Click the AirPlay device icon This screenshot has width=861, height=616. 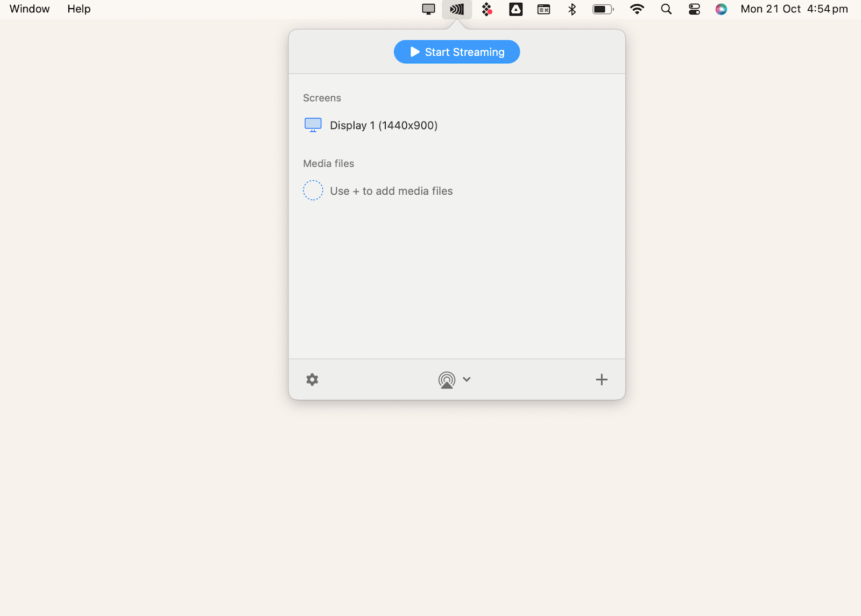447,380
